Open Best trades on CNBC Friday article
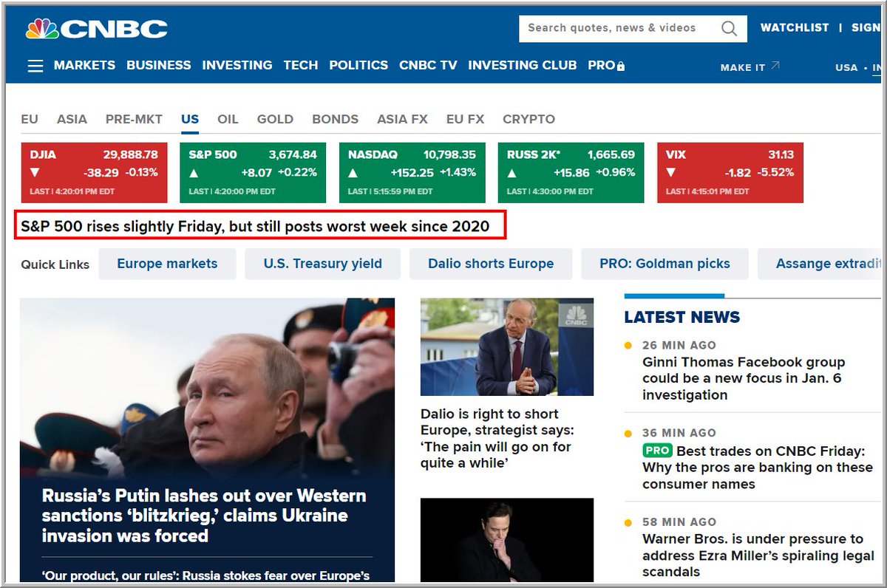This screenshot has width=887, height=588. pos(758,468)
